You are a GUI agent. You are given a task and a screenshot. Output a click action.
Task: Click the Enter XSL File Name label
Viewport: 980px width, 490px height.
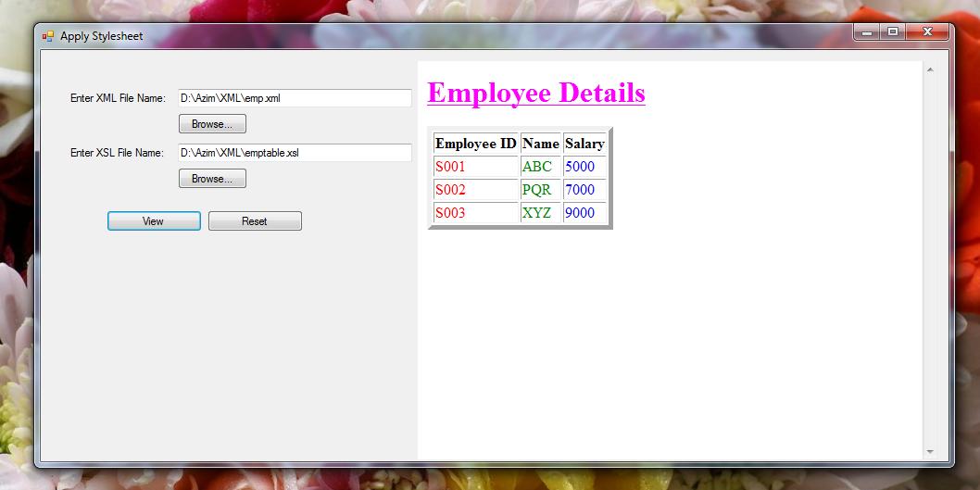pyautogui.click(x=117, y=153)
